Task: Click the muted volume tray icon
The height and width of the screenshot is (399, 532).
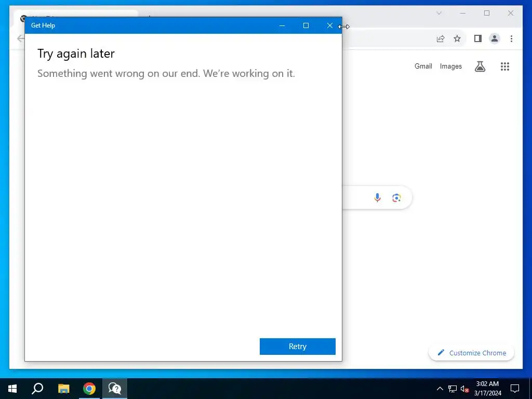Action: click(464, 389)
